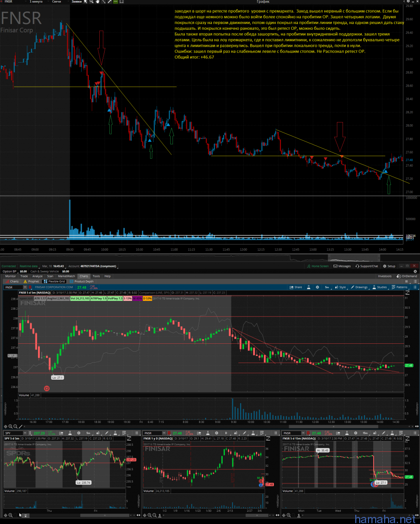The image size is (420, 524).
Task: Select the hand pan tool in top toolbar
Action: (x=98, y=2)
